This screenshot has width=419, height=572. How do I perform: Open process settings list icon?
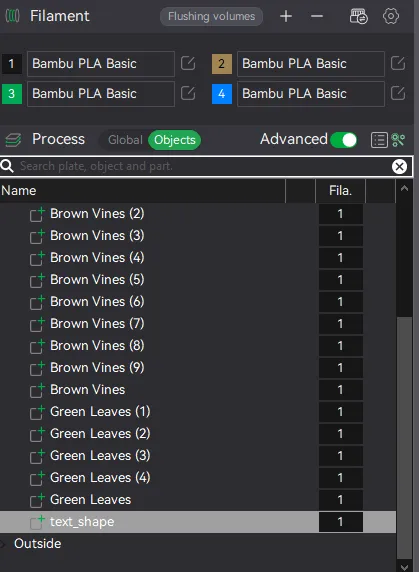[x=379, y=140]
